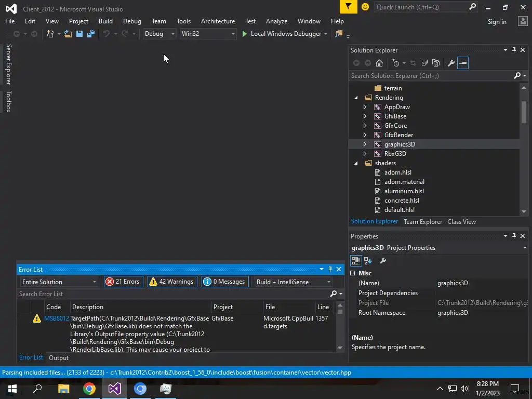Viewport: 532px width, 399px height.
Task: Click the Quick Launch search icon
Action: pos(472,7)
